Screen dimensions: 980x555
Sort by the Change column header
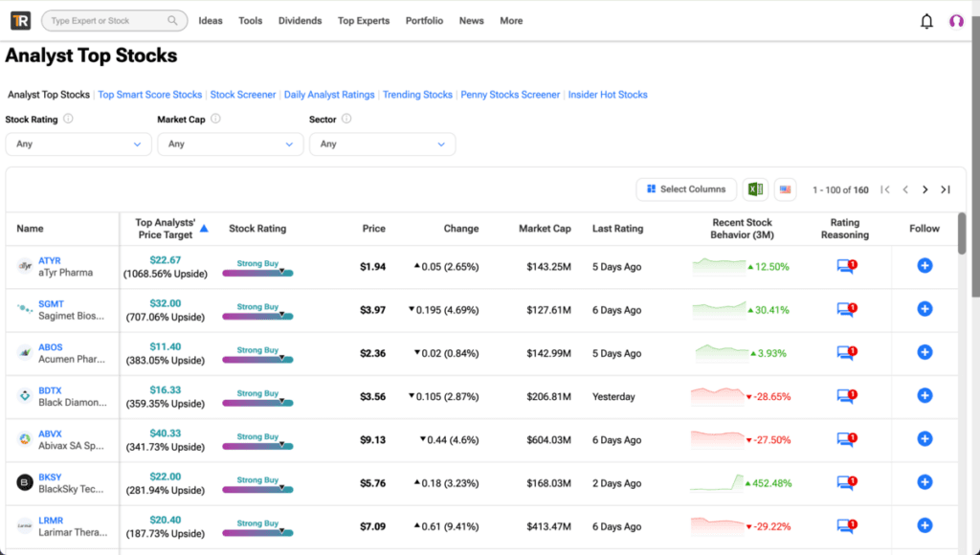pyautogui.click(x=461, y=229)
